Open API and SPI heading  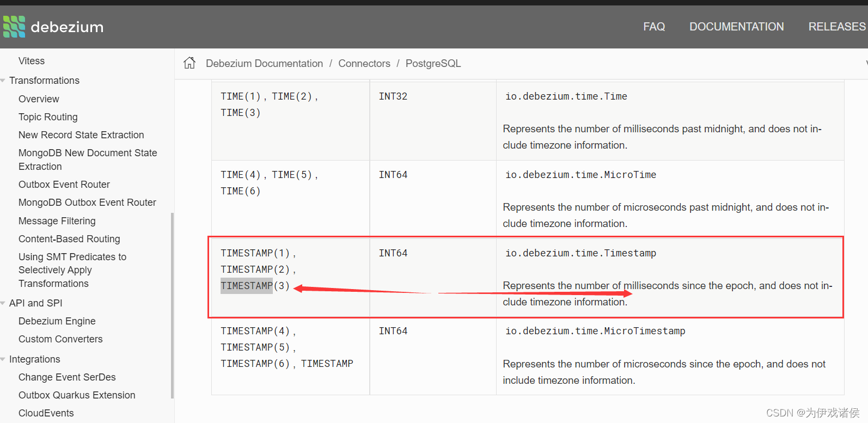tap(36, 303)
